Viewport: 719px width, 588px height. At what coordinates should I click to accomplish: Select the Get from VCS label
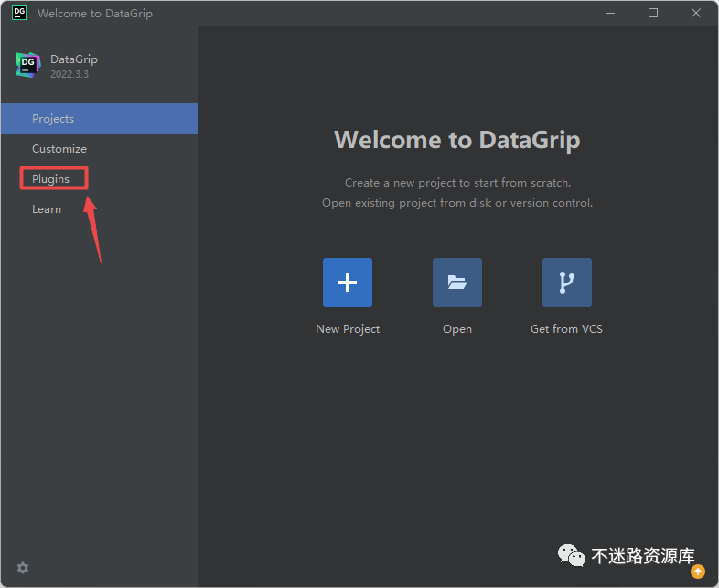(x=567, y=329)
